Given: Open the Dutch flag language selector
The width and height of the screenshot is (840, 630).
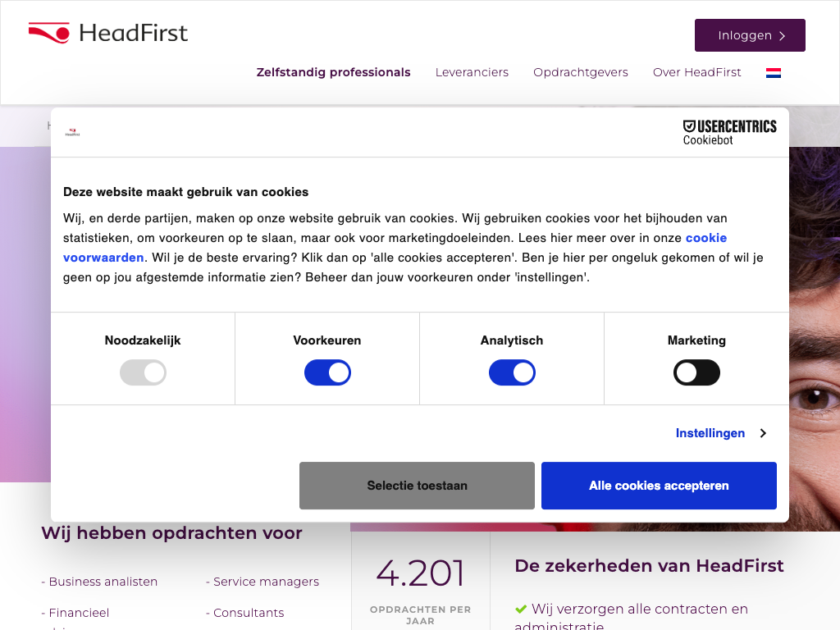Looking at the screenshot, I should (773, 73).
